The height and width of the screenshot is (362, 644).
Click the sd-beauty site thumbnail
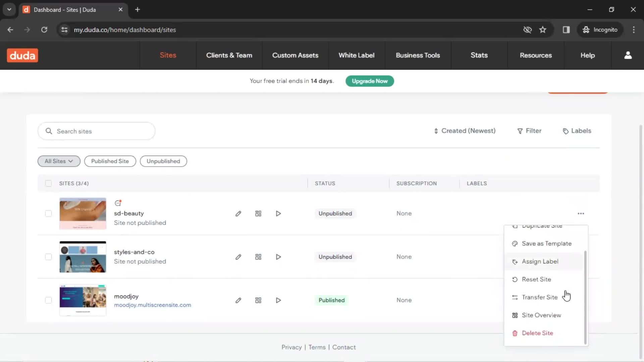(83, 214)
